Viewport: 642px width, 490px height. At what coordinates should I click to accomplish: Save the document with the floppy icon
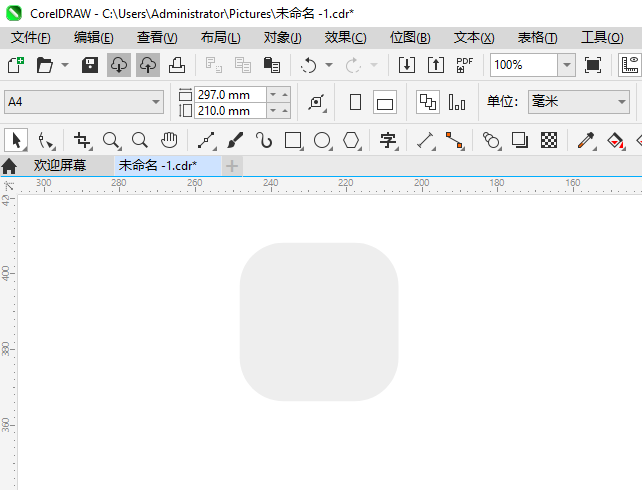(90, 65)
